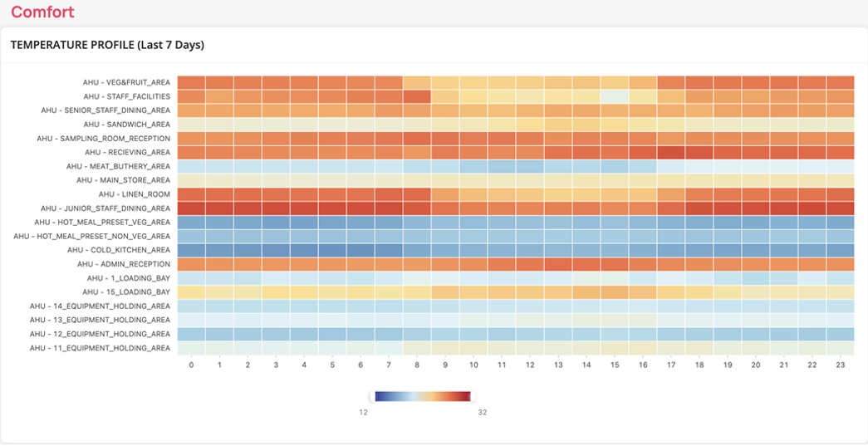
Task: Click the color gradient legend bar
Action: coord(423,396)
